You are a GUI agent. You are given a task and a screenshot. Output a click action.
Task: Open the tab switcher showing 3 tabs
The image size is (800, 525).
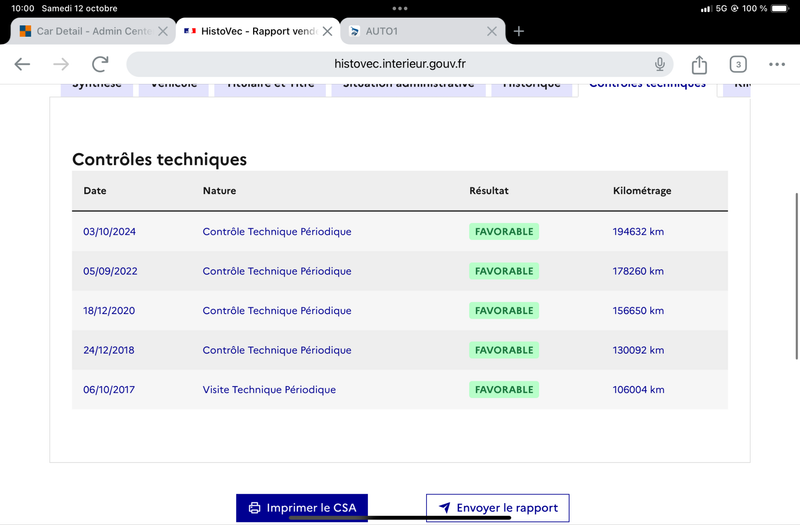[738, 64]
